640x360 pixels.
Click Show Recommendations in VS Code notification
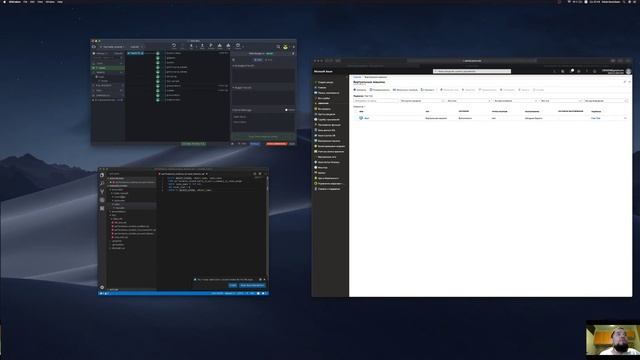point(252,285)
